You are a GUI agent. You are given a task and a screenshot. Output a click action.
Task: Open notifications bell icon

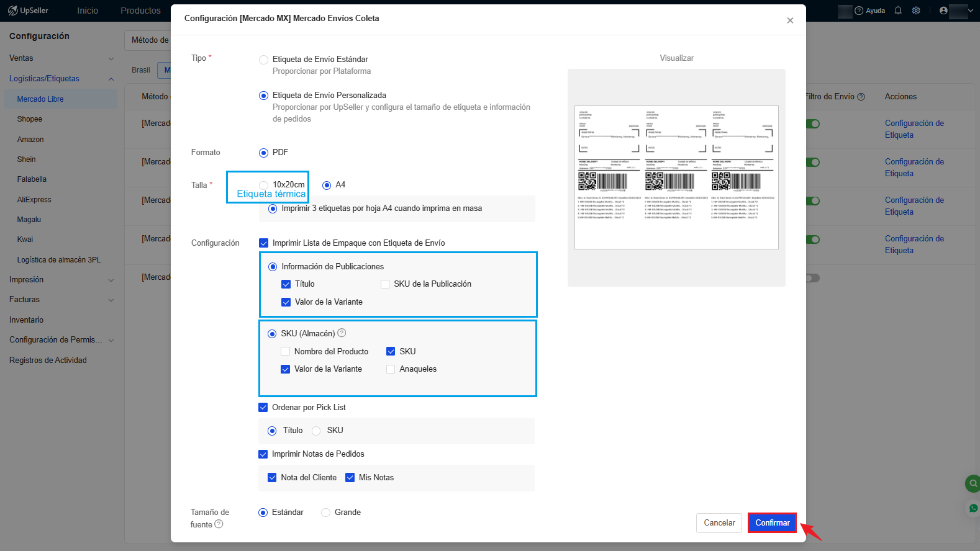pos(898,11)
